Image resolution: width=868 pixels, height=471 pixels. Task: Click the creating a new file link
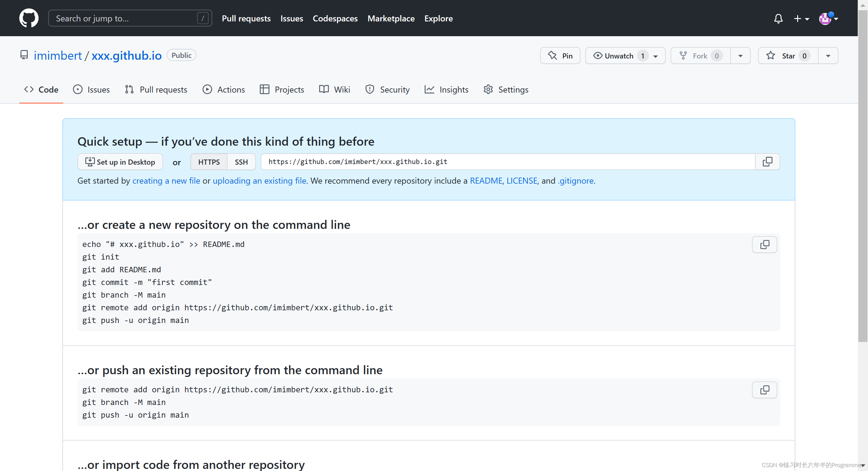(x=166, y=181)
